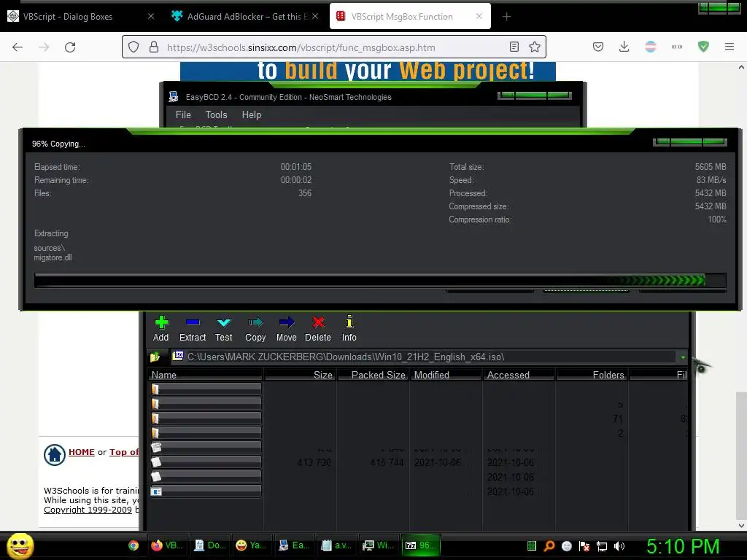Click the 5:10 PM clock

pos(683,546)
